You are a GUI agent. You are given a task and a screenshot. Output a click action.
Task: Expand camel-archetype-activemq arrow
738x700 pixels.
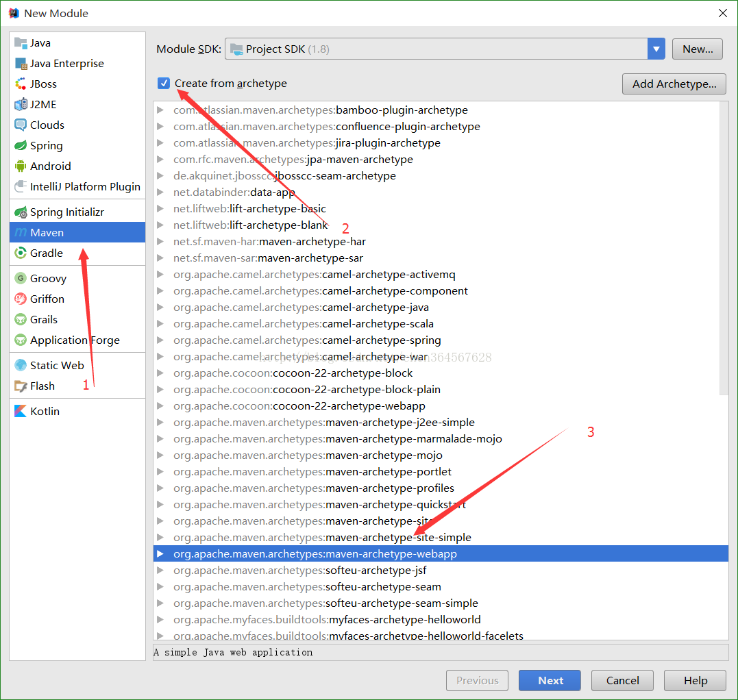(160, 274)
